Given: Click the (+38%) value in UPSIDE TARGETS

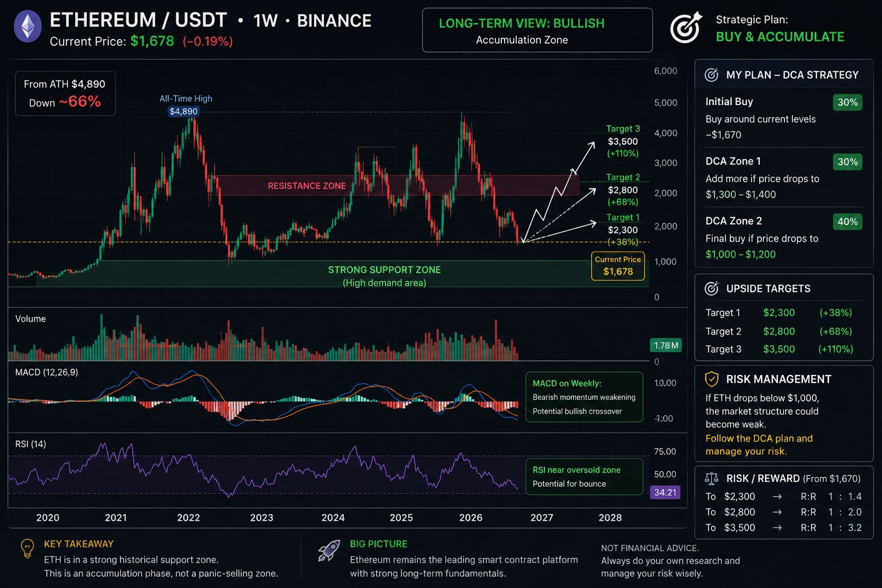Looking at the screenshot, I should (x=835, y=312).
